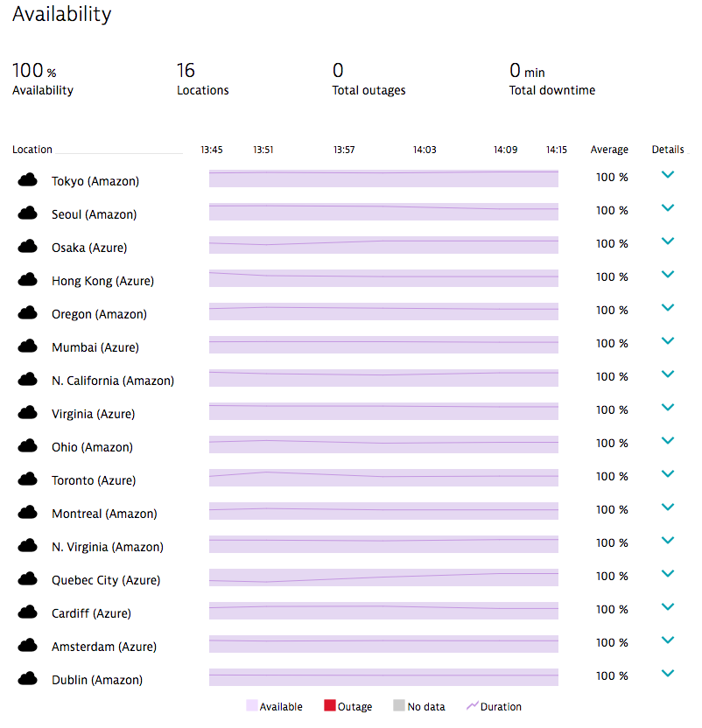Click the N. California (Amazon) location name

point(113,381)
